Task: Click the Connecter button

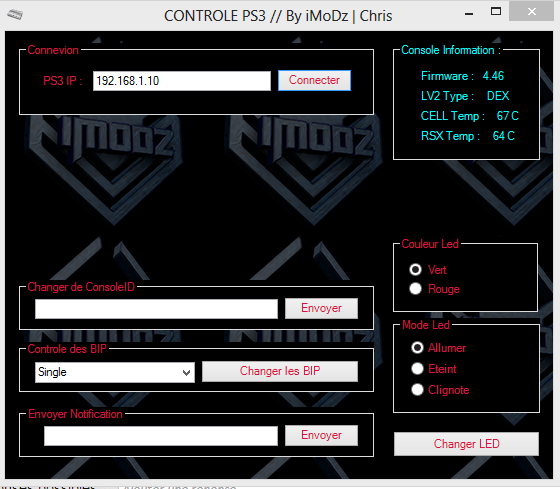Action: (x=314, y=80)
